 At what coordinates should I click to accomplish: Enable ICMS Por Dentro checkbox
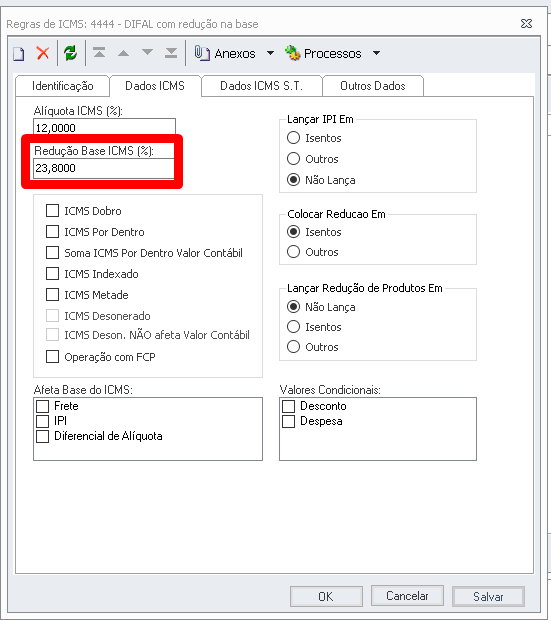[x=52, y=232]
